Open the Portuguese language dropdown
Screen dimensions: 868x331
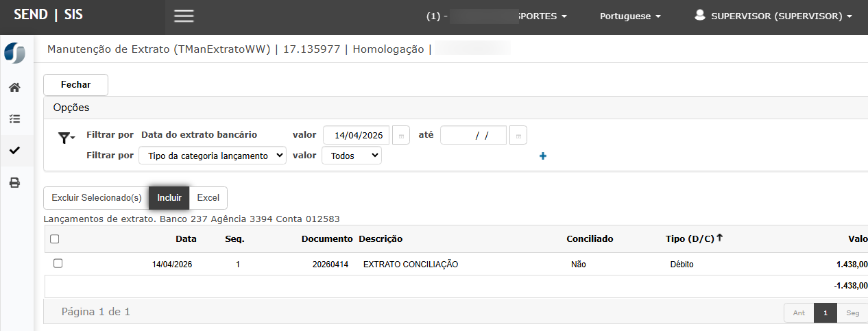[629, 16]
